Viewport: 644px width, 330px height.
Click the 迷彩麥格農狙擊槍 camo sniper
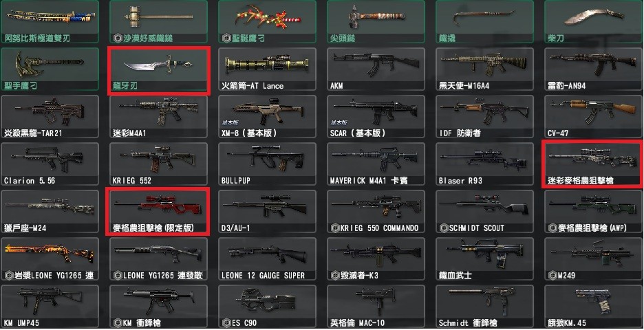pos(592,164)
